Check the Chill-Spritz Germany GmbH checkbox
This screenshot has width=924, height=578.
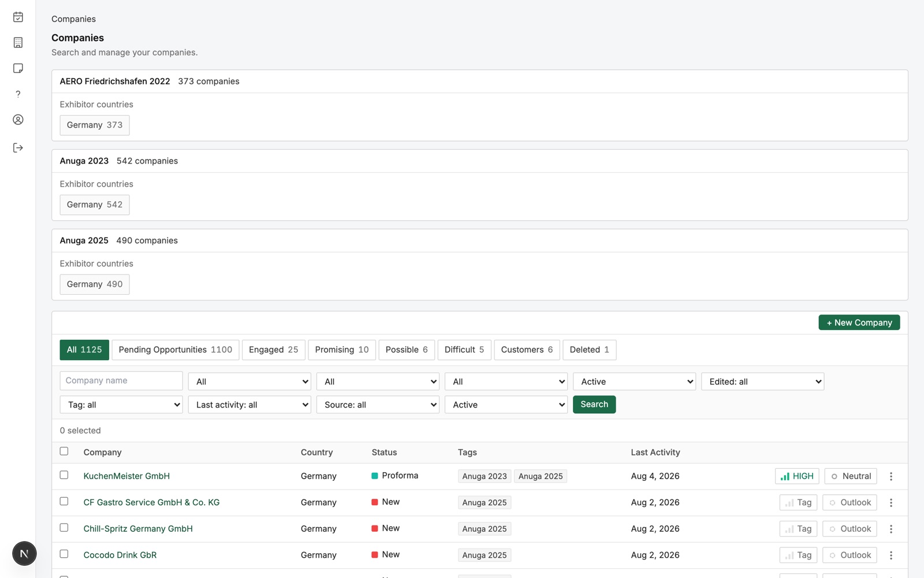coord(64,528)
